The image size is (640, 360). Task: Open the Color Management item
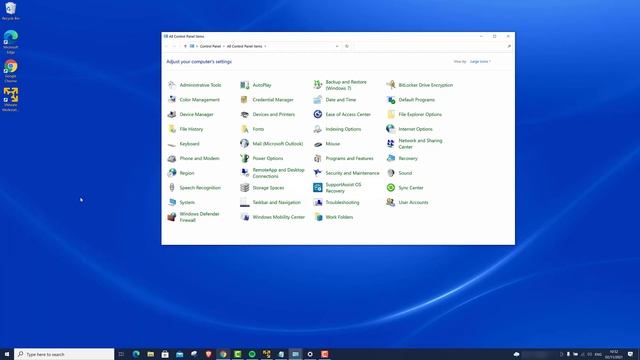click(194, 100)
